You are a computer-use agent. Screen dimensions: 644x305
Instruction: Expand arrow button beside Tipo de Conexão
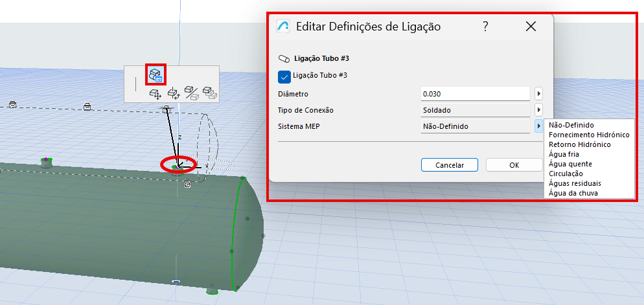tap(538, 110)
